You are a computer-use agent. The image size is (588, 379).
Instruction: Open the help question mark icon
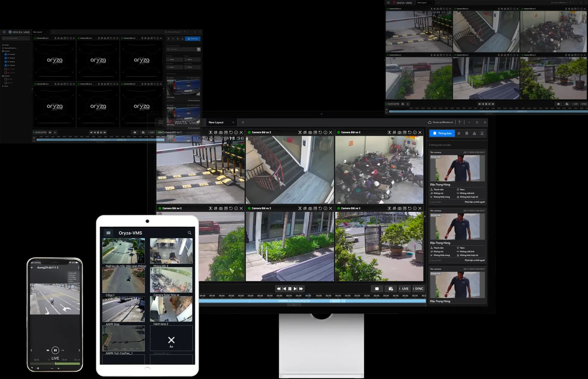[459, 122]
